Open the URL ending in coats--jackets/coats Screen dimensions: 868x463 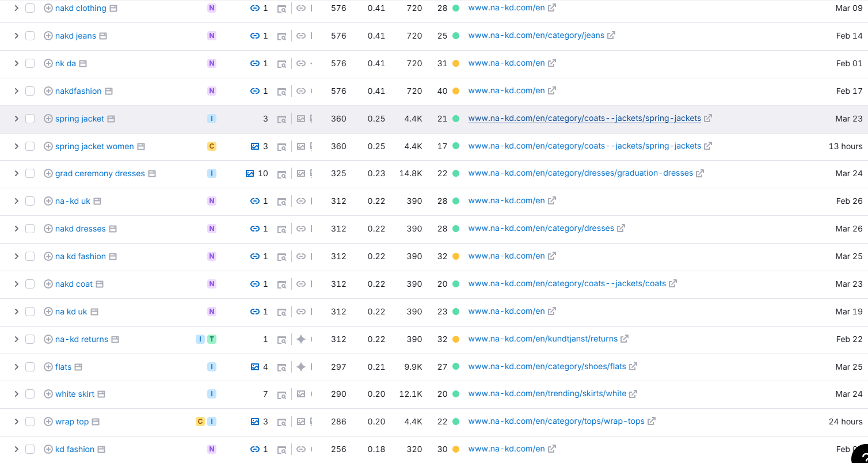[x=567, y=283]
